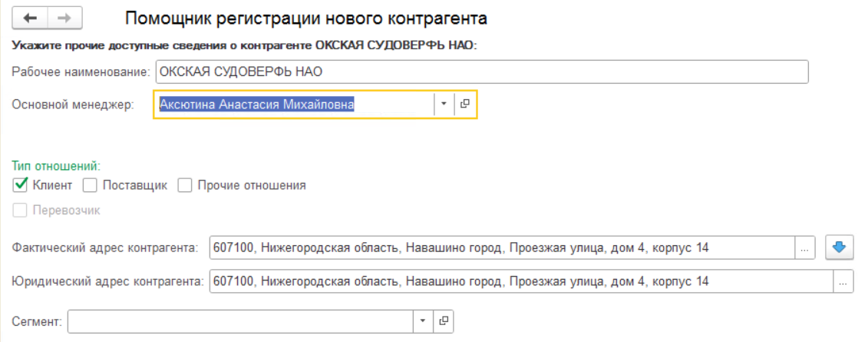Click the Помощник регистрации нового контрагента title
This screenshot has width=868, height=342.
[306, 18]
